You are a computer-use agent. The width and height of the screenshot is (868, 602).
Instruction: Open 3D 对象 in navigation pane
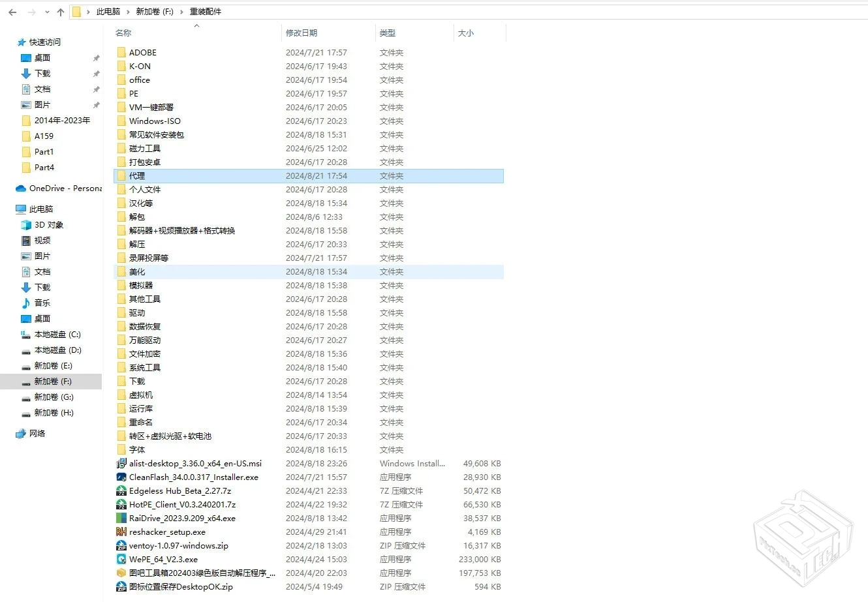pos(49,225)
